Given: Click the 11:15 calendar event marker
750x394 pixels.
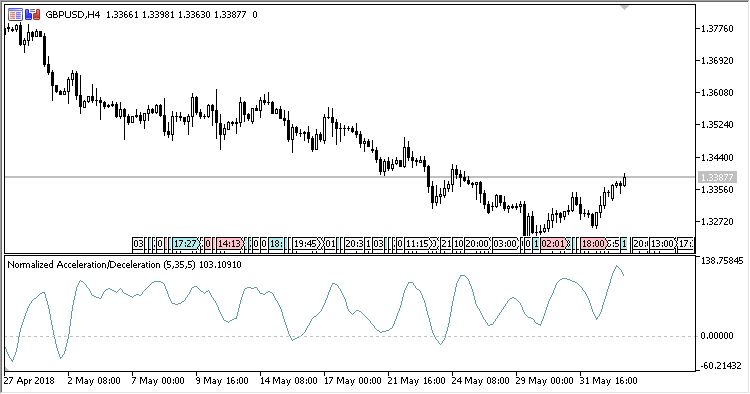Looking at the screenshot, I should tap(417, 244).
